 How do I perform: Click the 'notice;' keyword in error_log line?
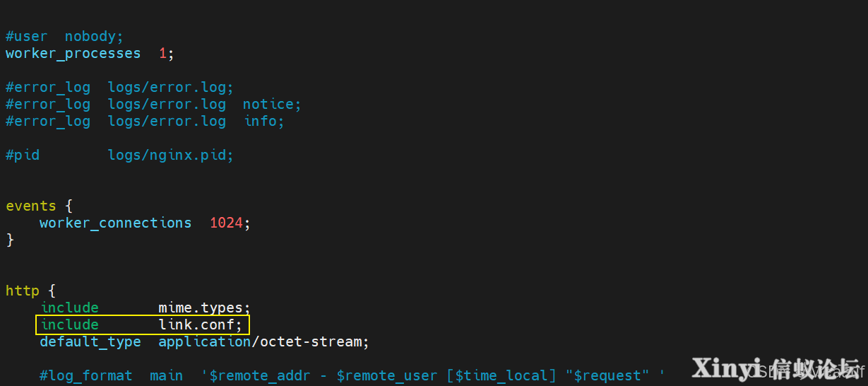(x=272, y=105)
